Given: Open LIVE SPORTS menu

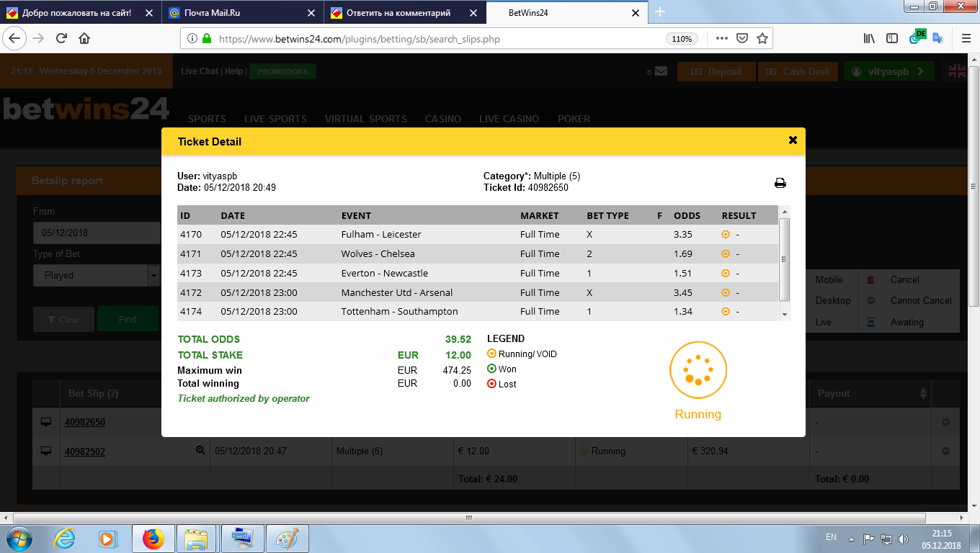Looking at the screenshot, I should pos(275,119).
